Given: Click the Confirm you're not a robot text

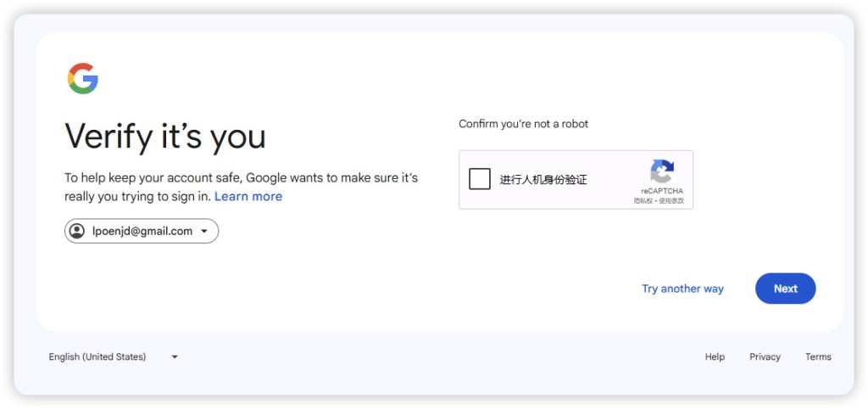Looking at the screenshot, I should pyautogui.click(x=523, y=124).
